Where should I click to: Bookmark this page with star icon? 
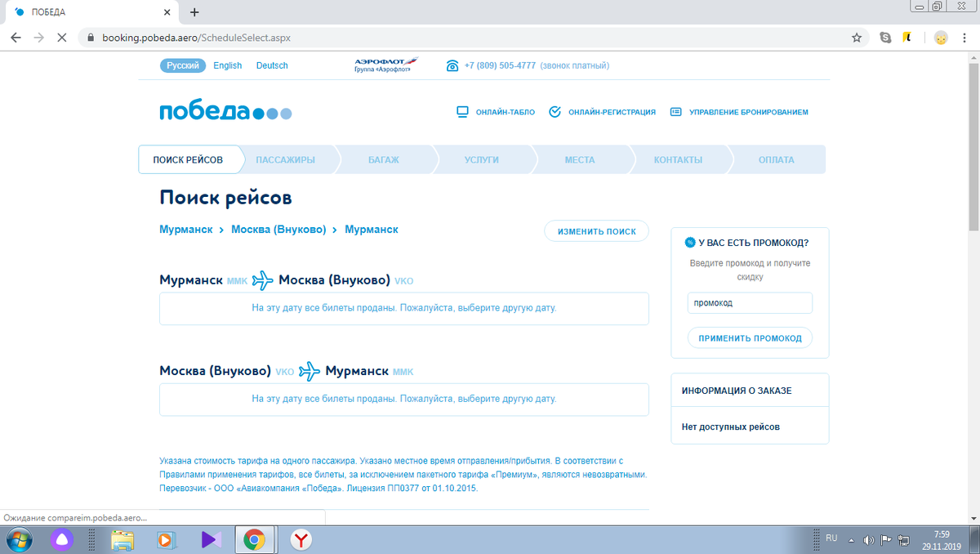click(856, 38)
